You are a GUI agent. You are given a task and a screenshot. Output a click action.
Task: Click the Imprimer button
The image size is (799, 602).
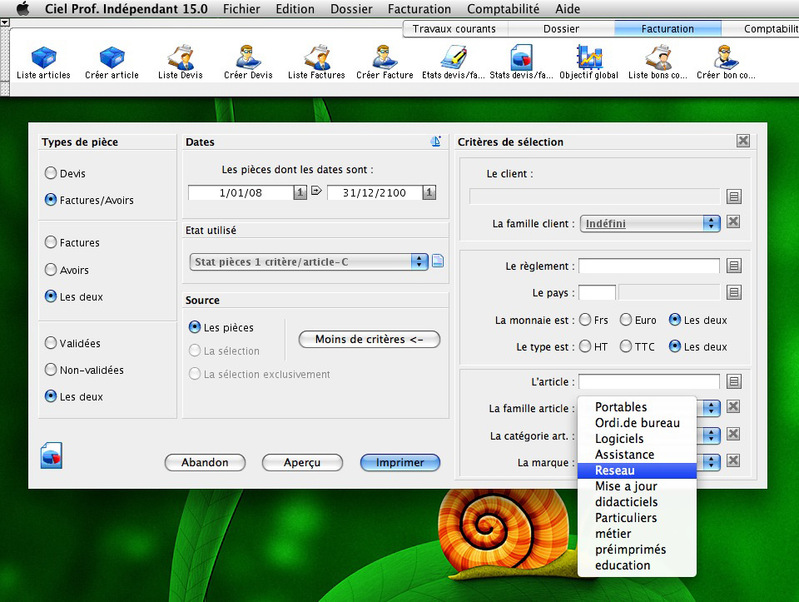400,462
